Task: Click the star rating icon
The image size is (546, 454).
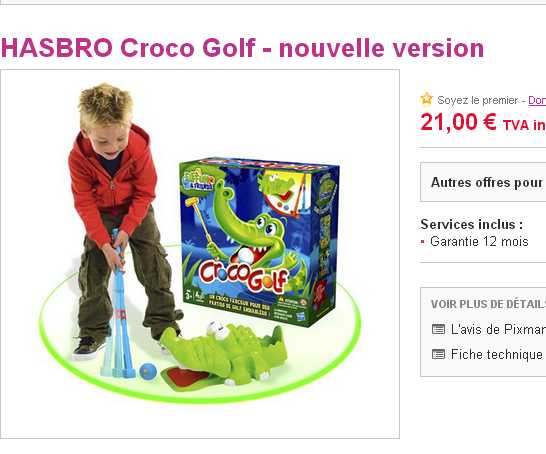Action: point(426,99)
